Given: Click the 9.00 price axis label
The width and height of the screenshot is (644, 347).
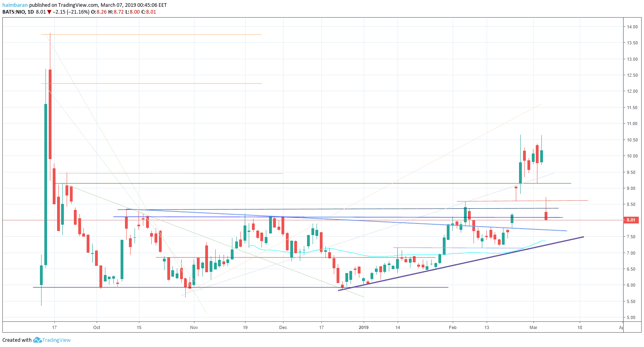Looking at the screenshot, I should coord(631,188).
